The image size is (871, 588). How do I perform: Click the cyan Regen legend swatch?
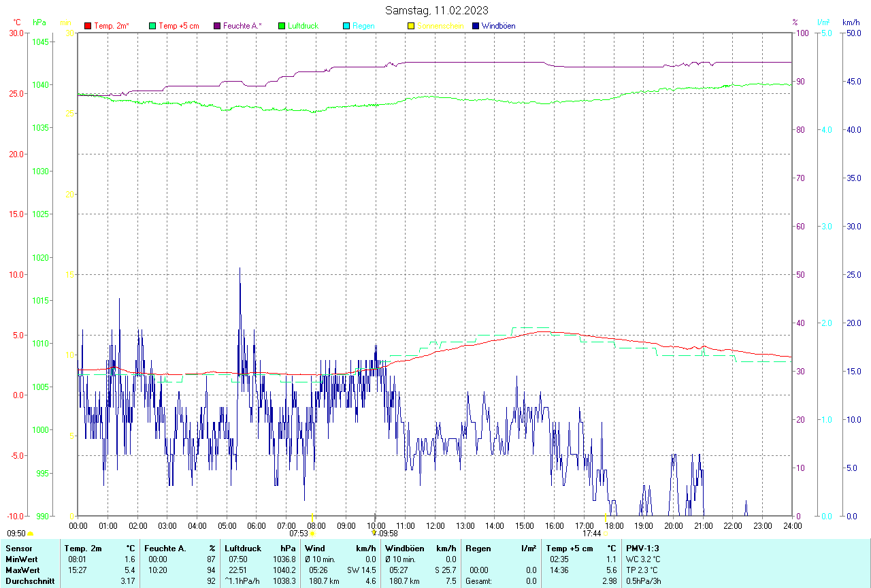(x=346, y=26)
